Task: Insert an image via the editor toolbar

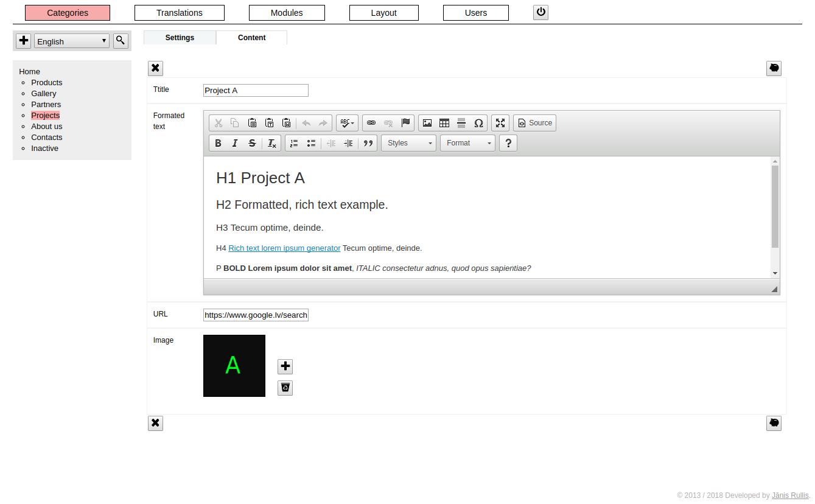Action: click(x=427, y=123)
